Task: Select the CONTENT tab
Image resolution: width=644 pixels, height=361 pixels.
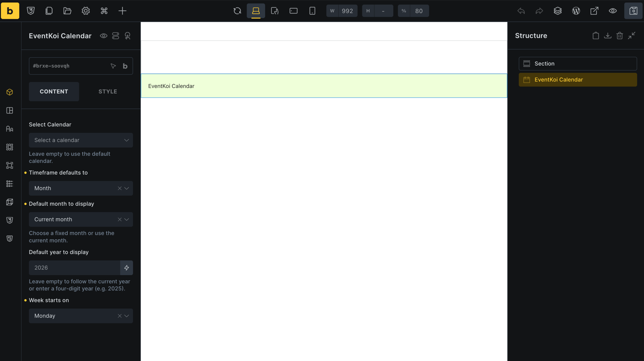Action: click(x=54, y=91)
